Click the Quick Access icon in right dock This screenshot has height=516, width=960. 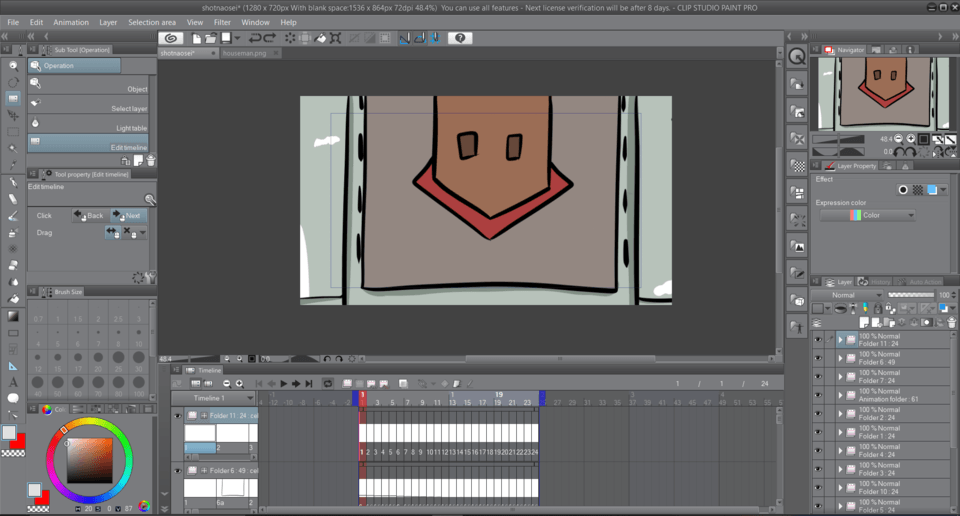pos(797,56)
